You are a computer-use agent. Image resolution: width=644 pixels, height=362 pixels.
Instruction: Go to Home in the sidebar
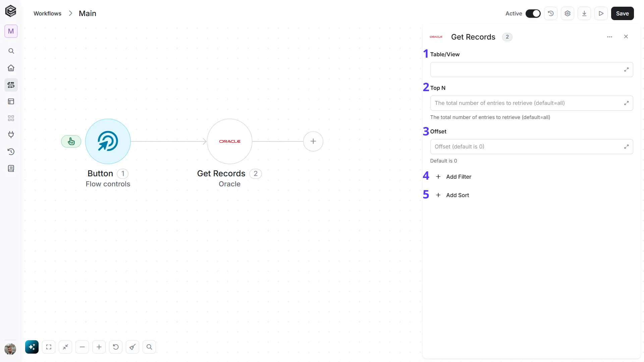[x=11, y=68]
